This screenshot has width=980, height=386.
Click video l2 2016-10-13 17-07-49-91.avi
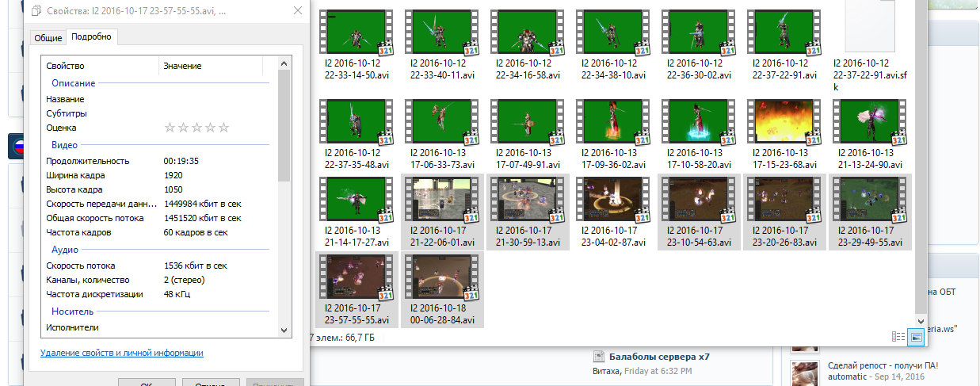coord(527,121)
